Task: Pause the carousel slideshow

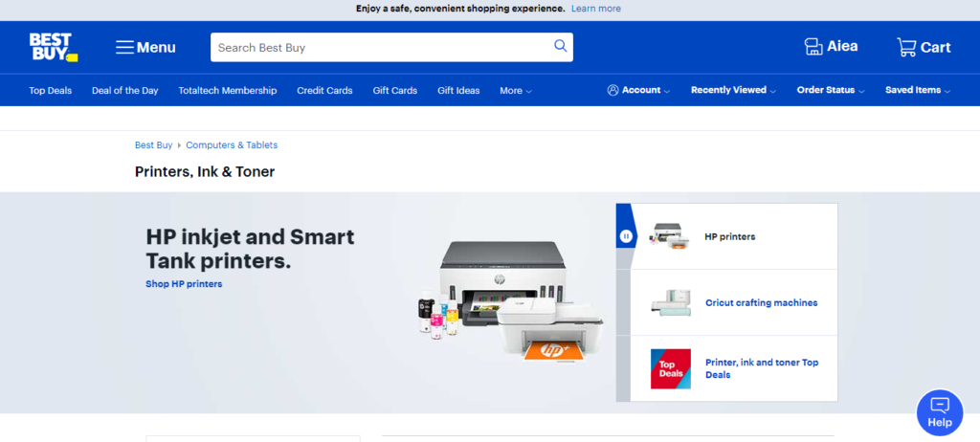Action: pos(626,236)
